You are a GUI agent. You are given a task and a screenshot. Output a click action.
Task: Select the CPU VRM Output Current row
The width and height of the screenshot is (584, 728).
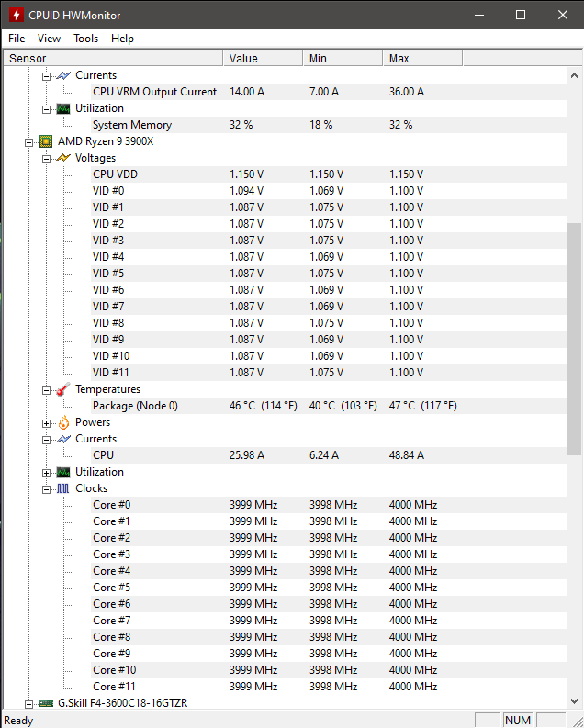tap(329, 92)
